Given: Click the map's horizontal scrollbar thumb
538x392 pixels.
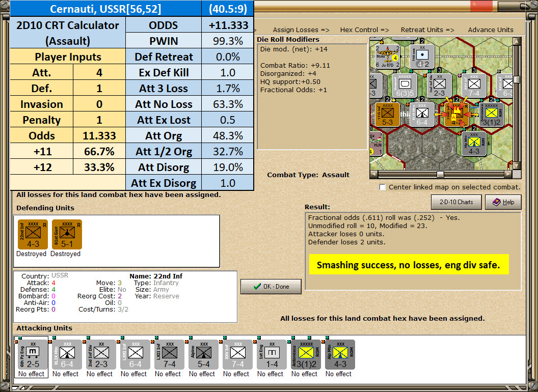Looking at the screenshot, I should pos(440,175).
